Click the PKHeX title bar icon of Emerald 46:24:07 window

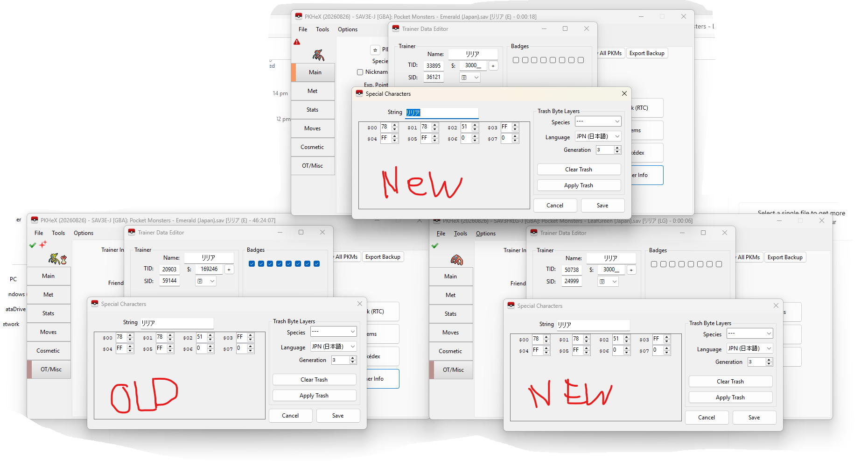35,220
